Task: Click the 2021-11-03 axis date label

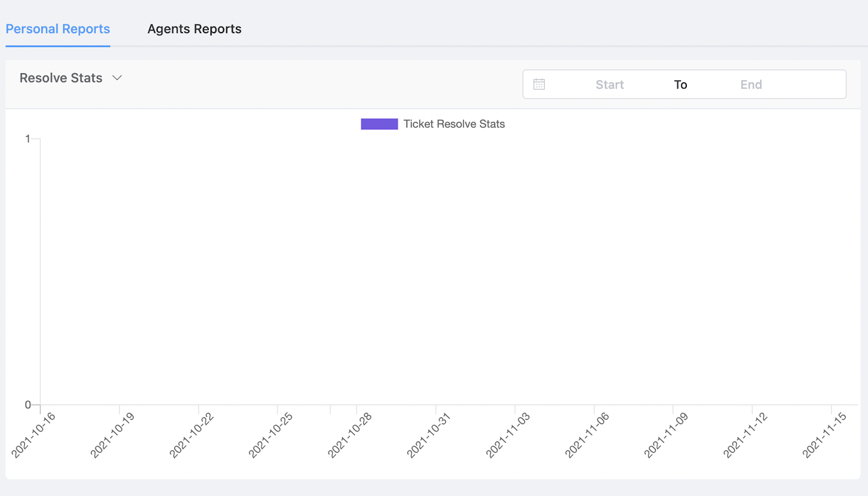Action: click(508, 435)
